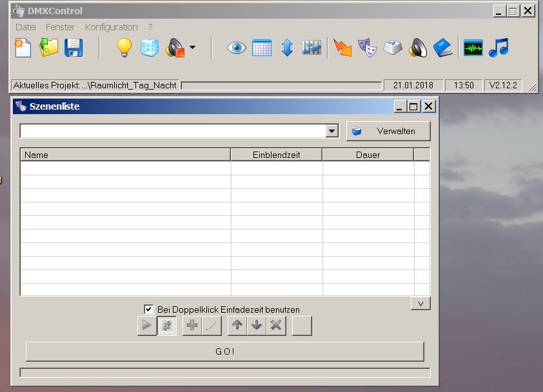
Task: Toggle the repeat button beside play
Action: coord(167,326)
